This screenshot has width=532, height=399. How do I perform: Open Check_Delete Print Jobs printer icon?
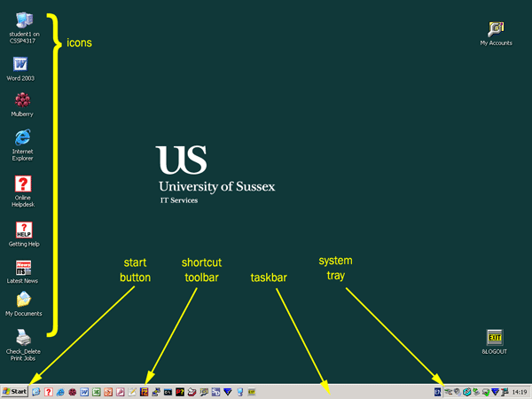click(23, 345)
